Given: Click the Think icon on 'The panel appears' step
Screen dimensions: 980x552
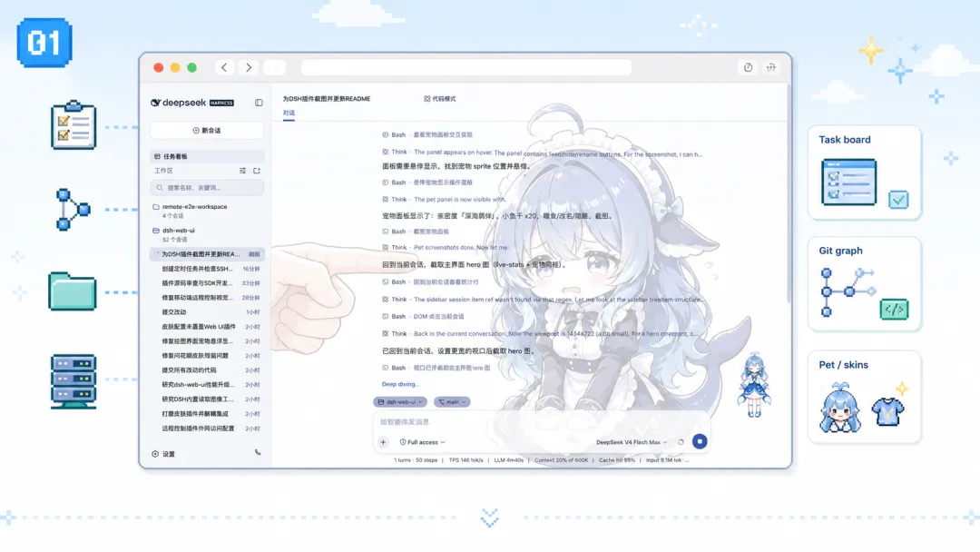Looking at the screenshot, I should pyautogui.click(x=385, y=152).
